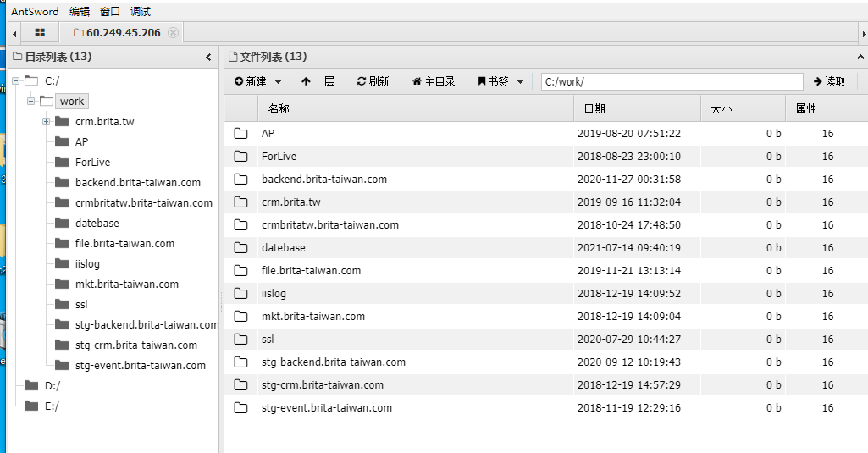868x453 pixels.
Task: Switch to the home grid tab
Action: point(40,33)
